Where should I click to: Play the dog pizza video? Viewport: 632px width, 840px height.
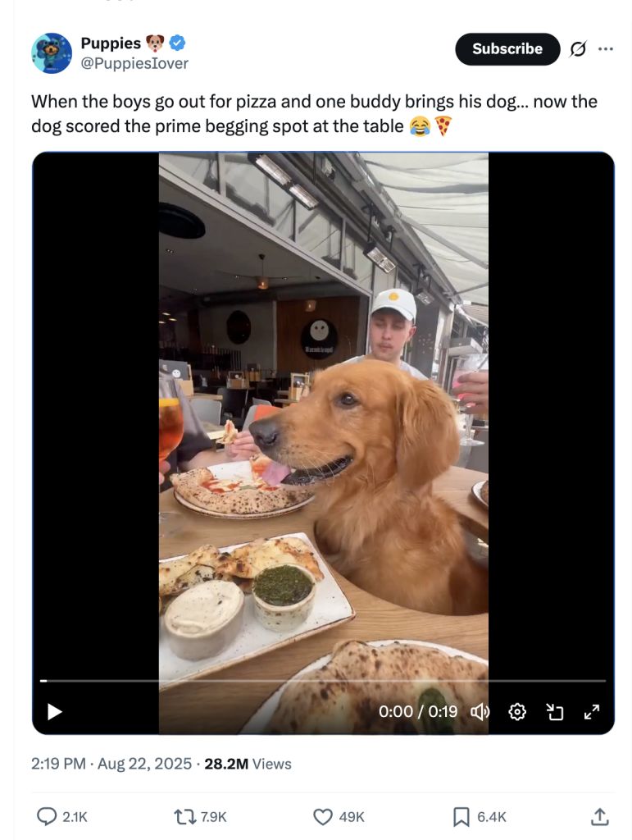pos(55,711)
